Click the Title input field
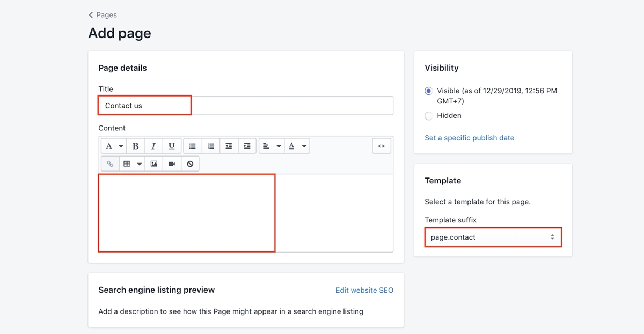 tap(245, 106)
